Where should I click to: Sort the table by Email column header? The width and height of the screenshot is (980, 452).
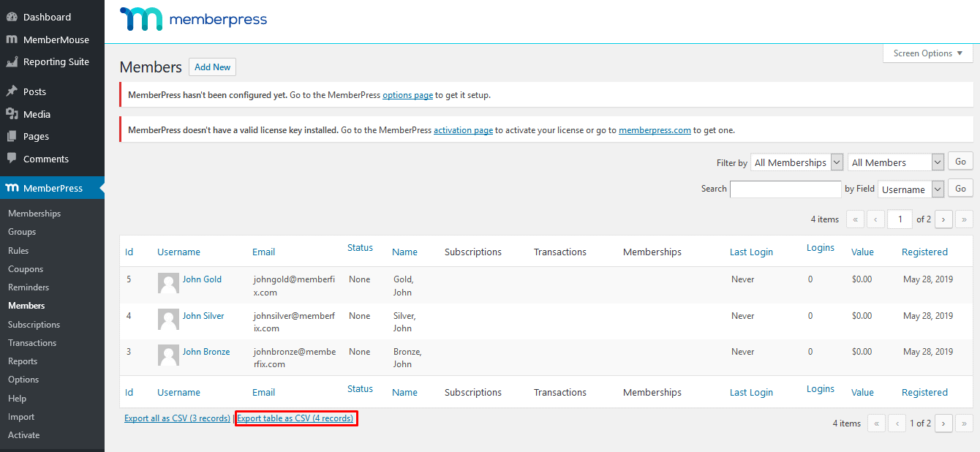click(x=263, y=252)
